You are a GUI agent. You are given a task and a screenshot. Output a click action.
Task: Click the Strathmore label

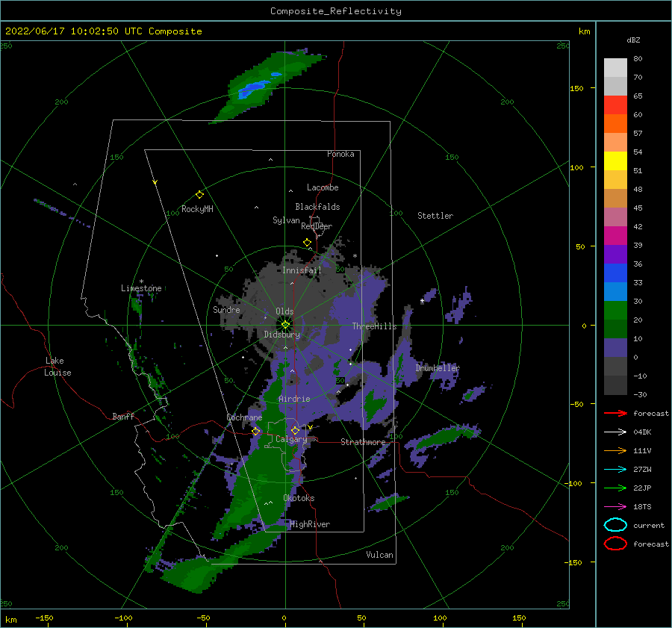pos(363,442)
